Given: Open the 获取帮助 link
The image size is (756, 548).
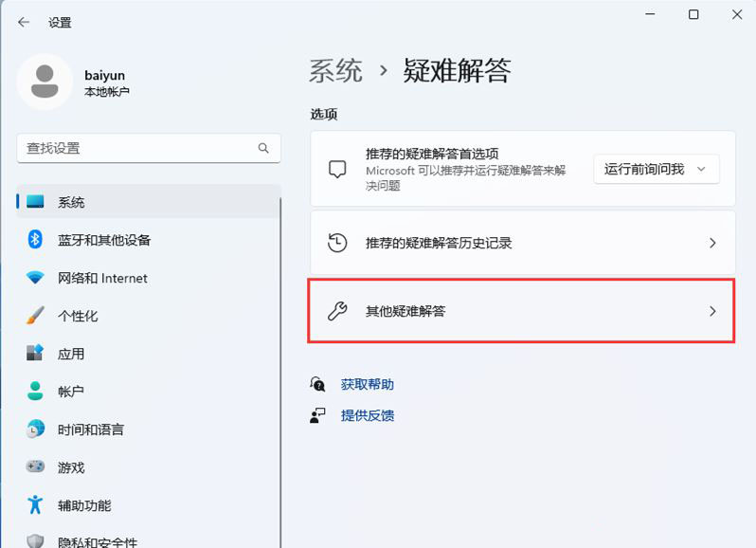Looking at the screenshot, I should (x=367, y=384).
